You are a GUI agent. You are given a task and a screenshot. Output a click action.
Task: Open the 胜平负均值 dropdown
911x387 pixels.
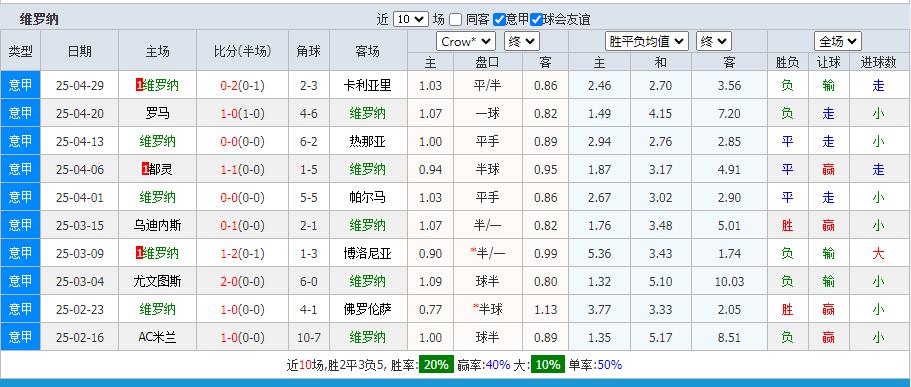click(647, 41)
